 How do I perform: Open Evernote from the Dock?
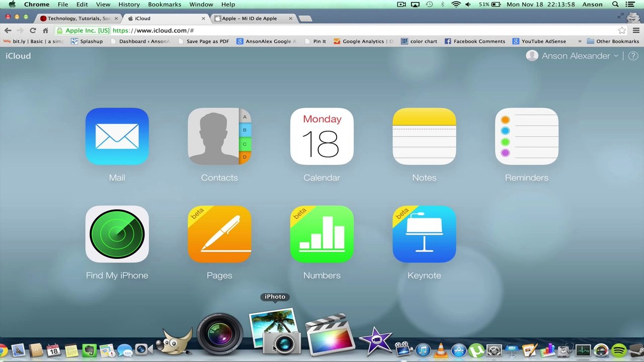click(89, 350)
